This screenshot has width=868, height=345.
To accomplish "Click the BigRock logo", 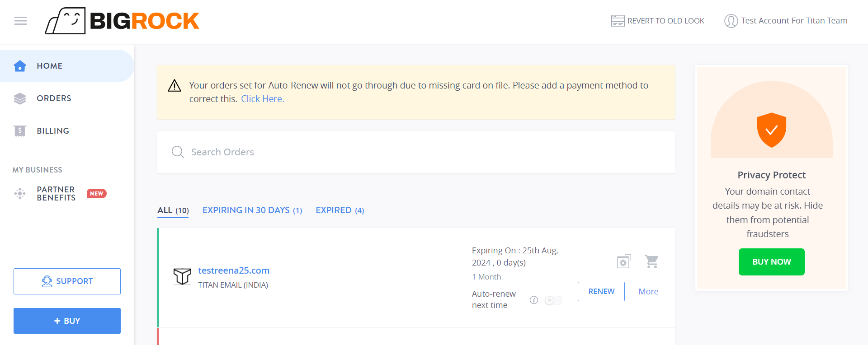I will pos(122,21).
